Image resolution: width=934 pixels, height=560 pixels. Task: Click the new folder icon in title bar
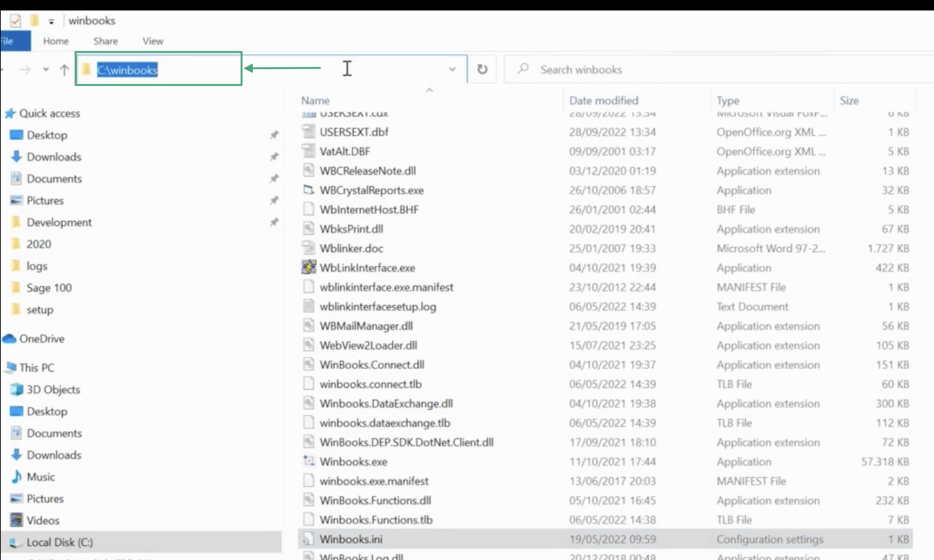(34, 20)
